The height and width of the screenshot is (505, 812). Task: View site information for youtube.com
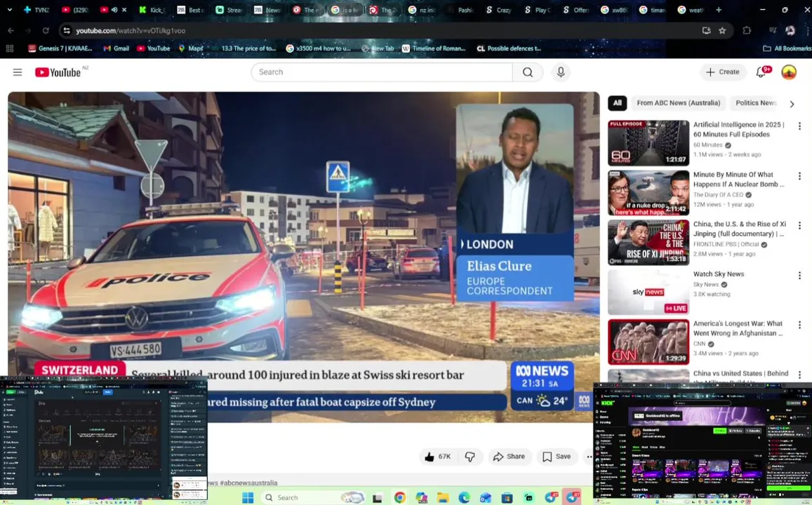pos(67,31)
